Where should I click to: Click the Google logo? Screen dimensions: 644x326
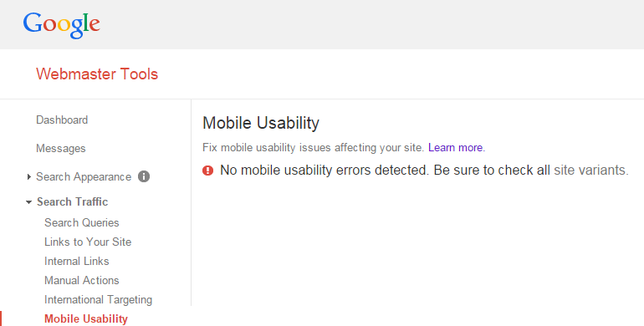pyautogui.click(x=62, y=25)
